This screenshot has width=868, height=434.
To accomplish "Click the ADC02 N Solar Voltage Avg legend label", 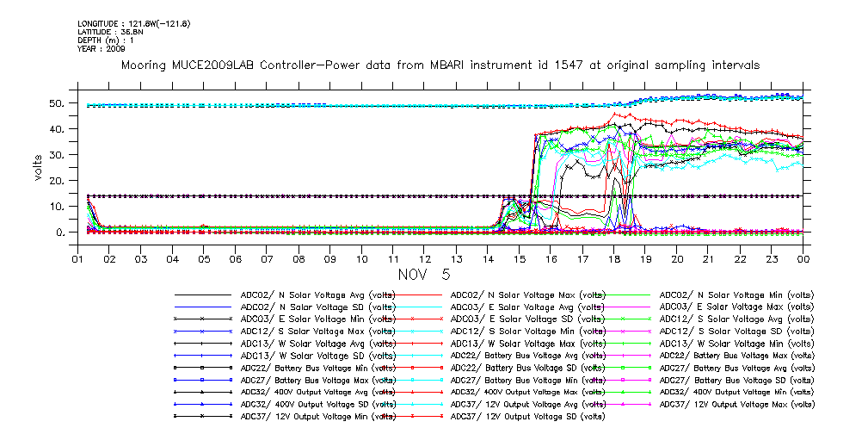I will (317, 294).
